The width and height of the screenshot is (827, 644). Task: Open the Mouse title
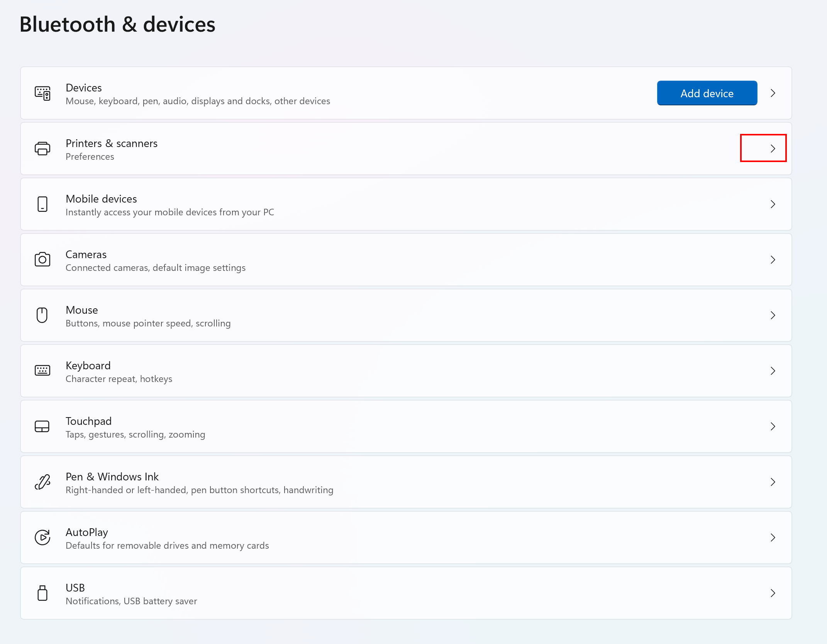82,310
